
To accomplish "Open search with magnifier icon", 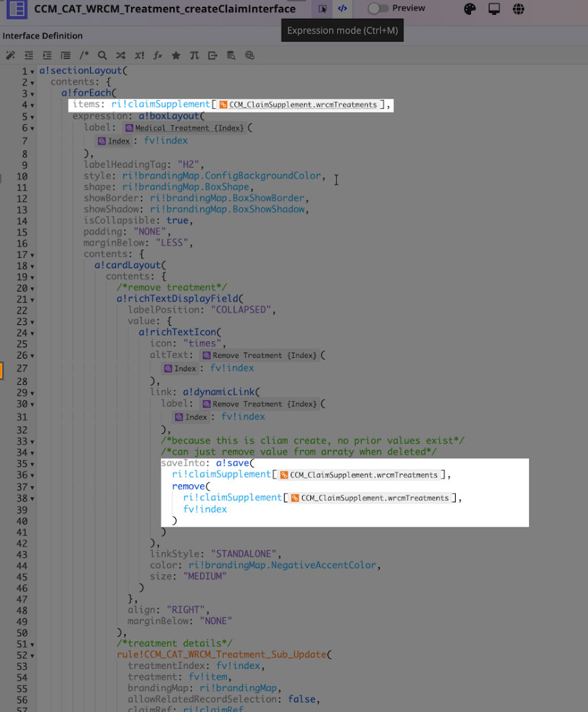I will [x=103, y=55].
